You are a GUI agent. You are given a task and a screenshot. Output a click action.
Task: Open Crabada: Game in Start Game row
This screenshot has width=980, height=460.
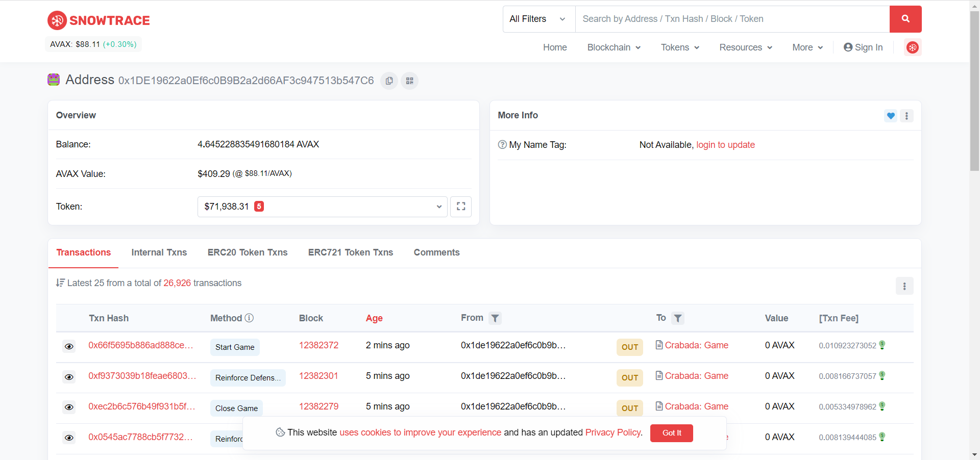(697, 345)
